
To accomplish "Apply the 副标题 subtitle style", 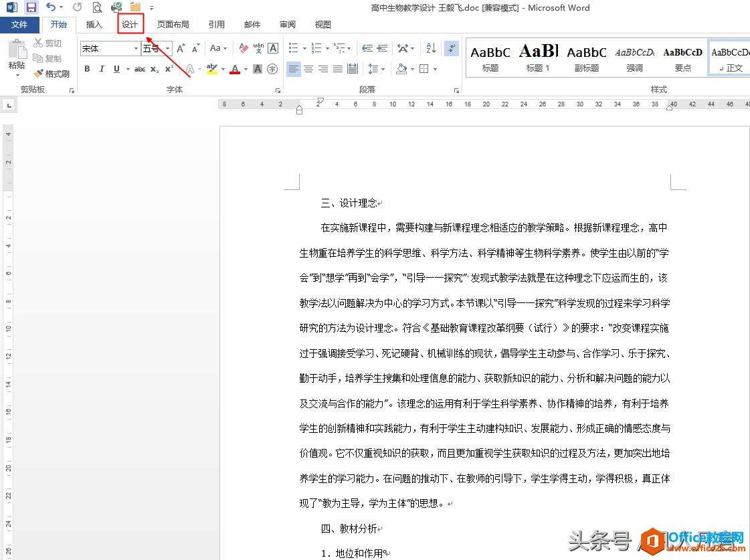I will (586, 58).
